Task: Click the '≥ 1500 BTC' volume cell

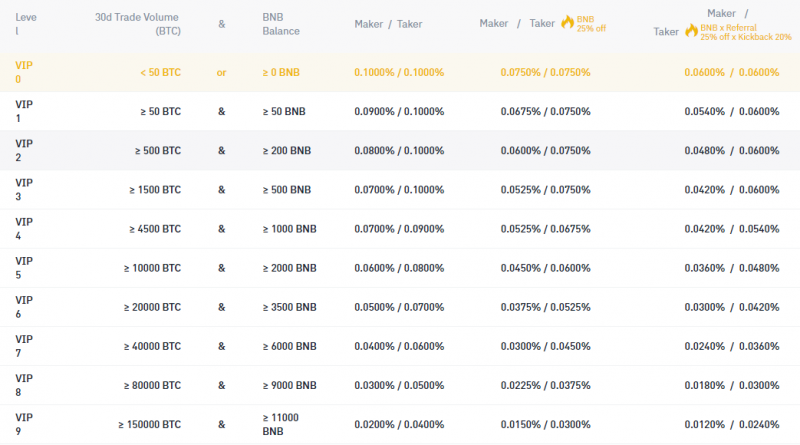Action: pos(155,189)
